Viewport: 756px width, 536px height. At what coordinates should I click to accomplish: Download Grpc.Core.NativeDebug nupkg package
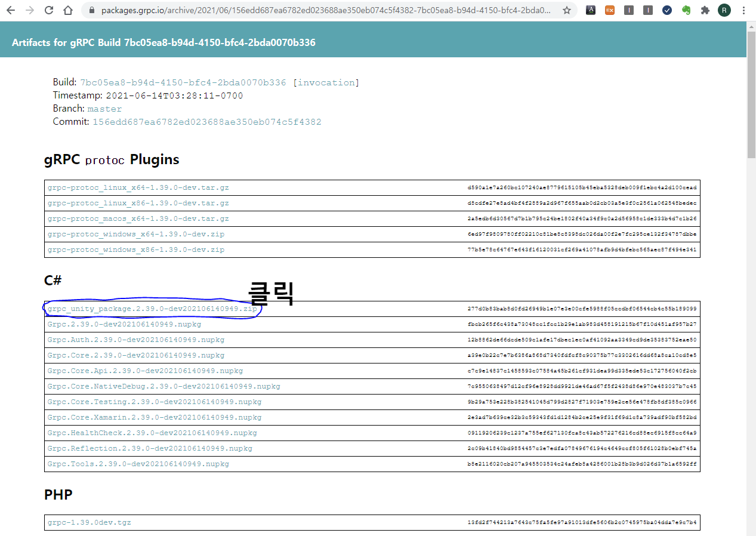tap(164, 386)
